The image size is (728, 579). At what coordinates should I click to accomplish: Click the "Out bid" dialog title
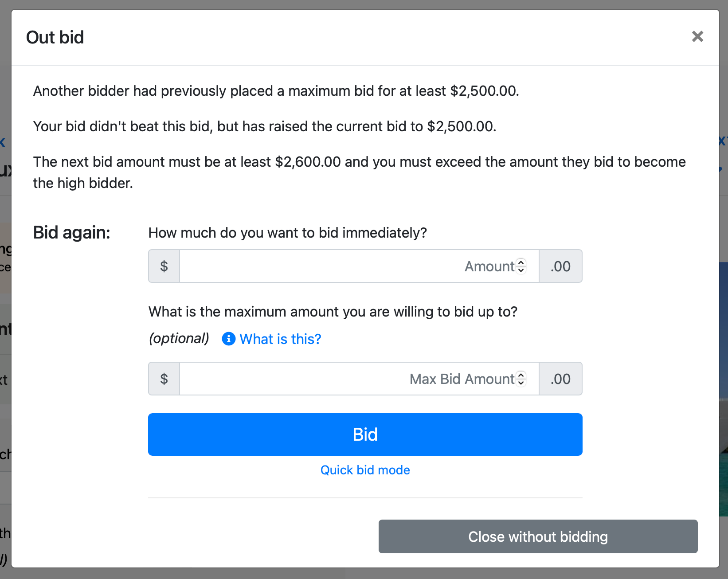55,37
